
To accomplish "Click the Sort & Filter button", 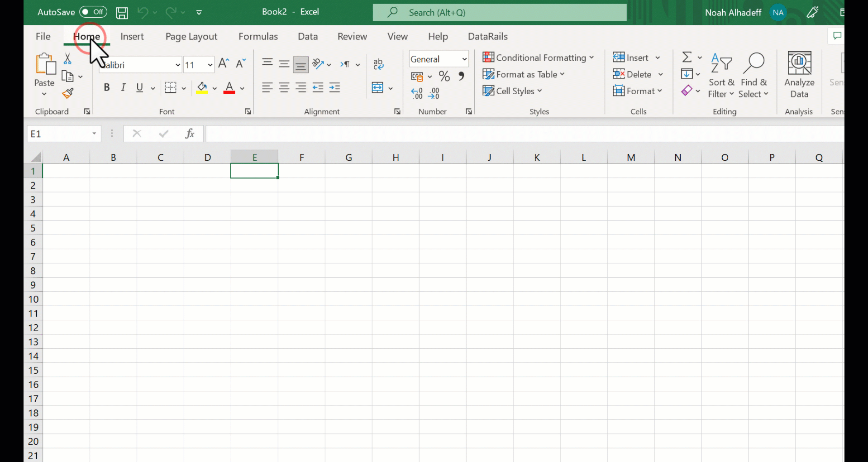I will 721,74.
